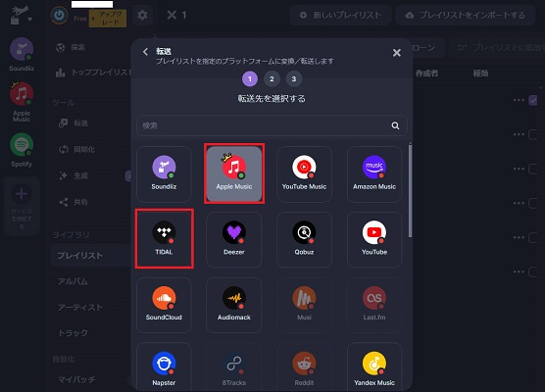Open トッププレイリスト in sidebar
The height and width of the screenshot is (392, 545).
(x=93, y=73)
